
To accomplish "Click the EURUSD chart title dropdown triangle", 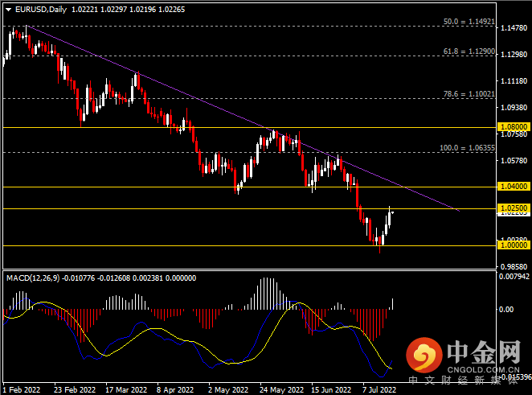I will (9, 10).
